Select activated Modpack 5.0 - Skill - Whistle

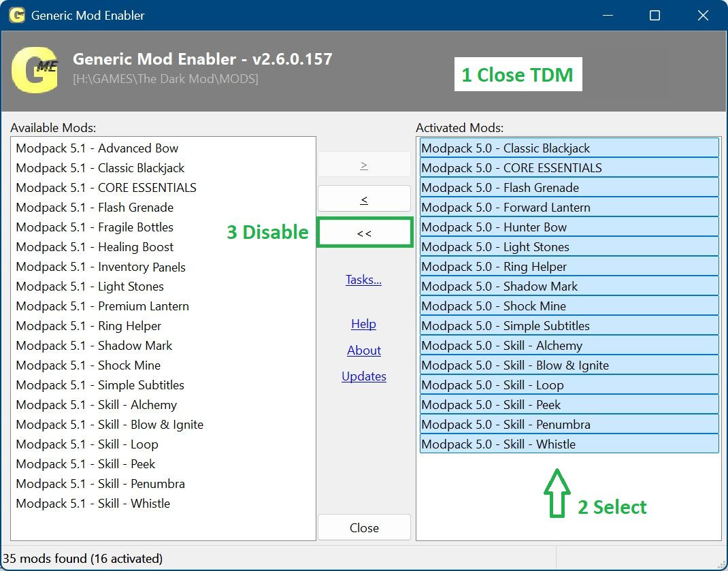pos(569,444)
